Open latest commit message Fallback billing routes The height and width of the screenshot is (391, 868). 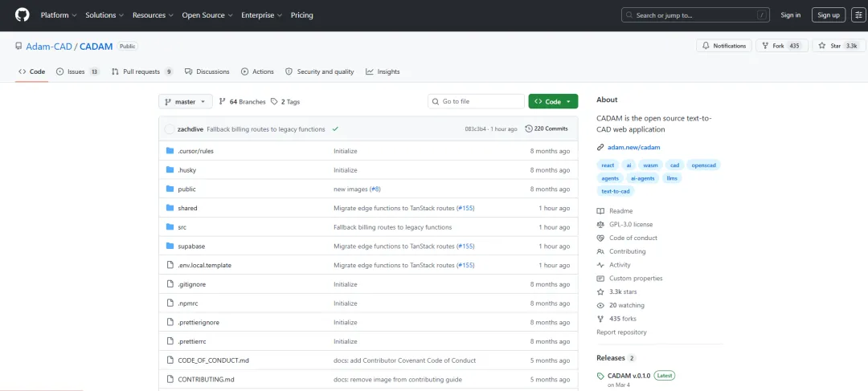pos(266,129)
